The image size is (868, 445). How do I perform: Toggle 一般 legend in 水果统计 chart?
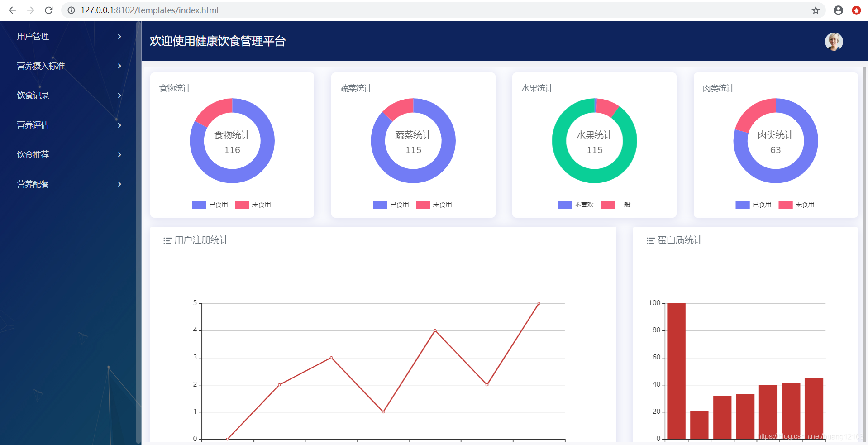[x=615, y=205]
